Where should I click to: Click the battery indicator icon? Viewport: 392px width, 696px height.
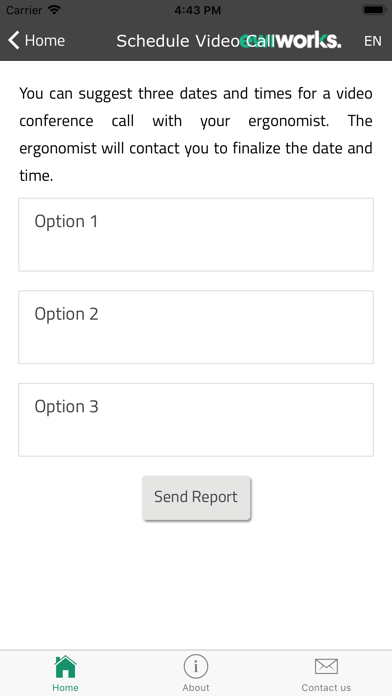374,10
